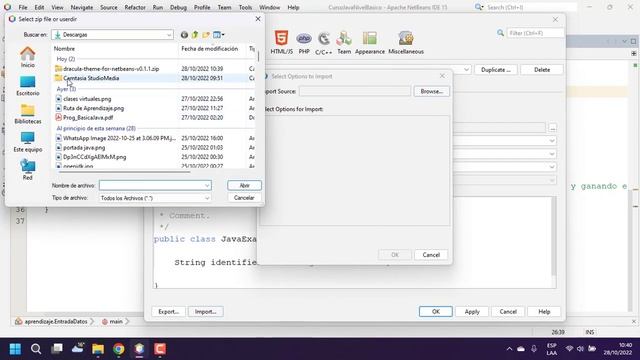The image size is (640, 360).
Task: Select the WhatsApp Image 2022-10-25 file
Action: point(119,138)
